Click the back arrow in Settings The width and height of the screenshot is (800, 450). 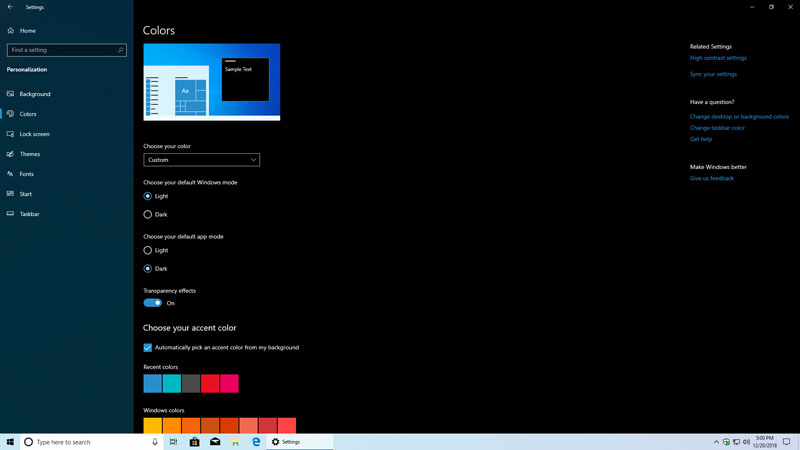tap(10, 7)
